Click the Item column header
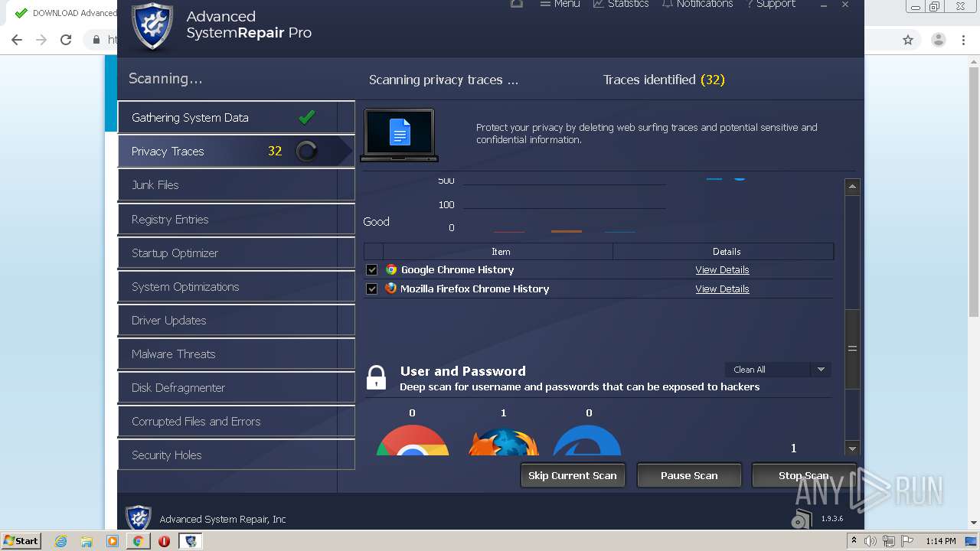This screenshot has height=551, width=980. [x=501, y=252]
